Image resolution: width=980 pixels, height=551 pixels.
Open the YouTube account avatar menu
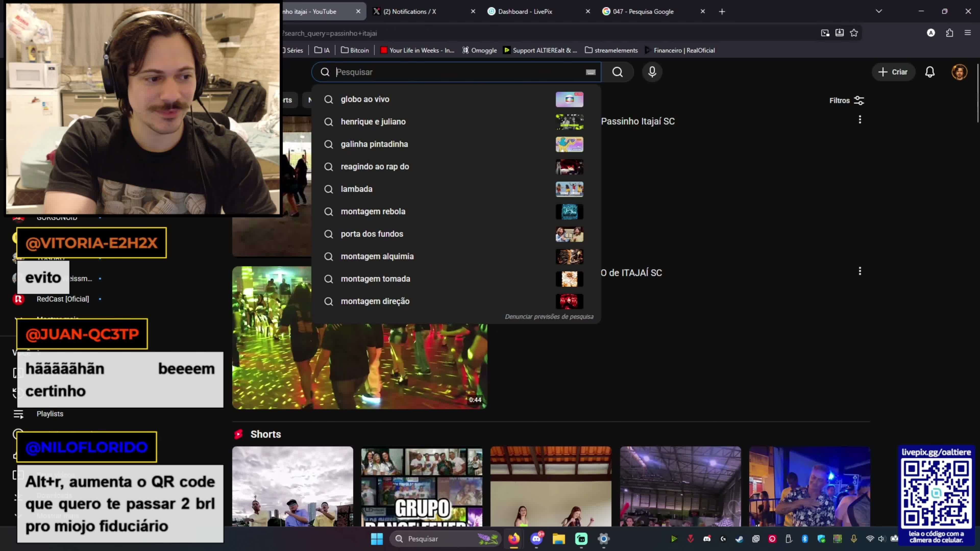[x=959, y=72]
